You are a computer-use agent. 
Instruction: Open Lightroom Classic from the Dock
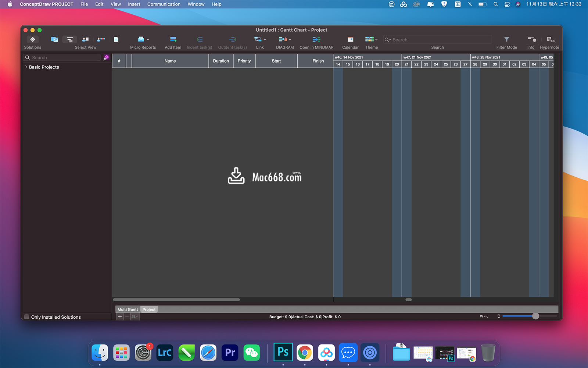[x=165, y=353]
